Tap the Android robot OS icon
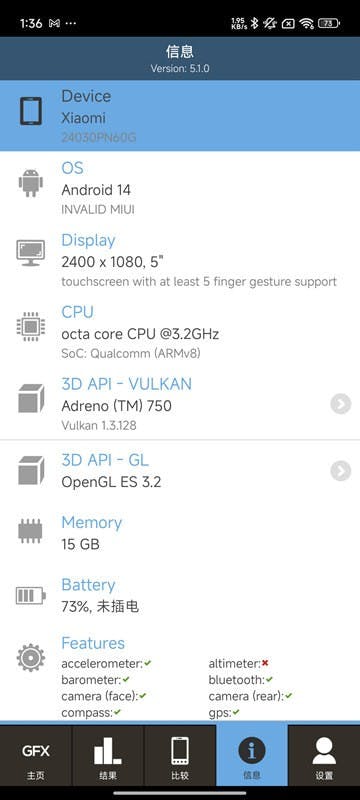Image resolution: width=360 pixels, height=800 pixels. [31, 183]
